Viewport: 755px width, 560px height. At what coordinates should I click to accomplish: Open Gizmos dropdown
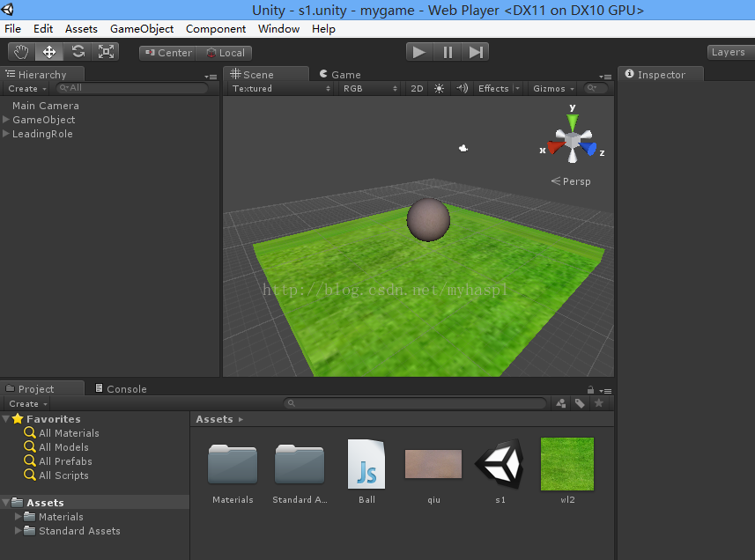tap(554, 89)
